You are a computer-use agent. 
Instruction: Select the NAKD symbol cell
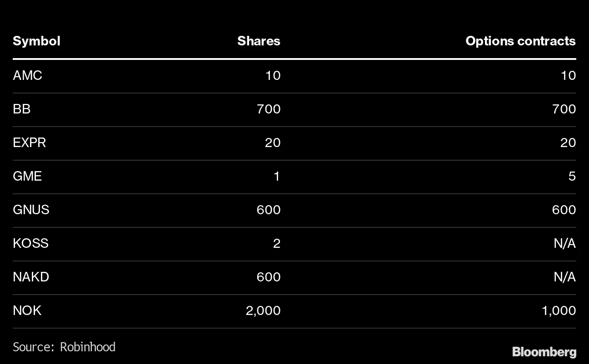click(x=31, y=277)
